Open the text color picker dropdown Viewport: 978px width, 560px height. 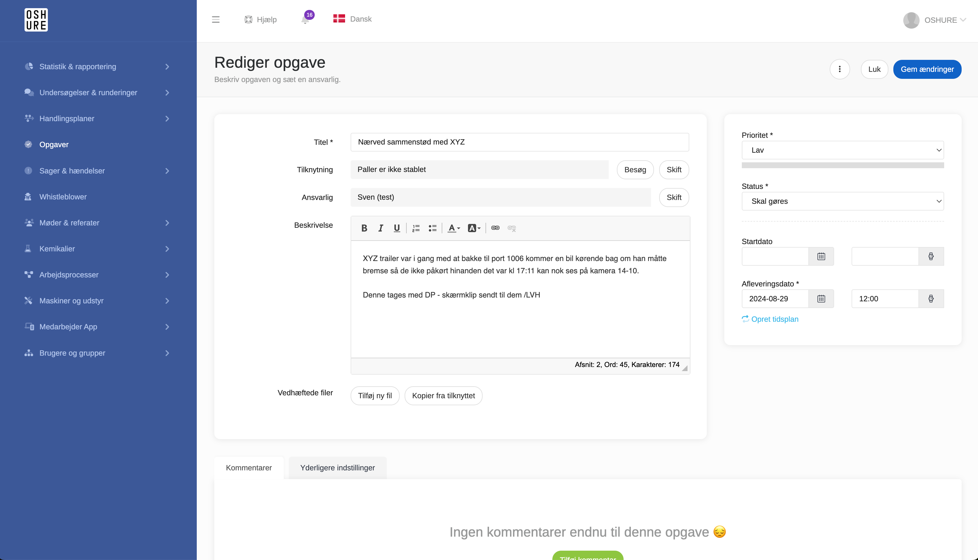click(x=454, y=228)
